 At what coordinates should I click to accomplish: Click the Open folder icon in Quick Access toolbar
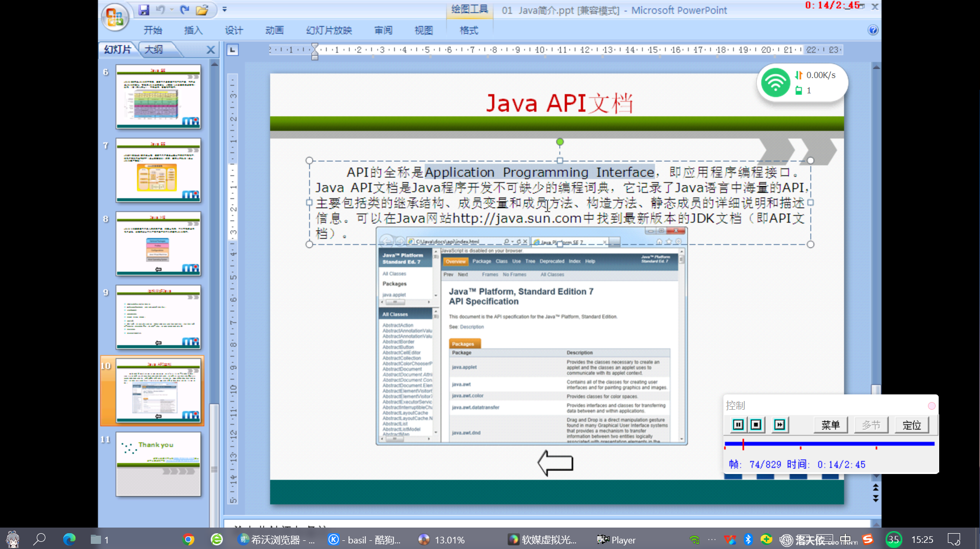click(x=202, y=10)
